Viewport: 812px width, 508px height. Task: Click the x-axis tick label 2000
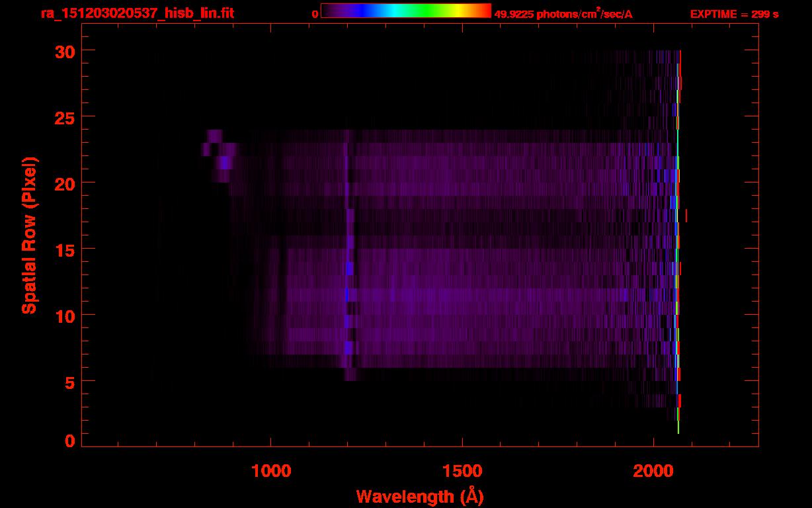click(x=653, y=470)
